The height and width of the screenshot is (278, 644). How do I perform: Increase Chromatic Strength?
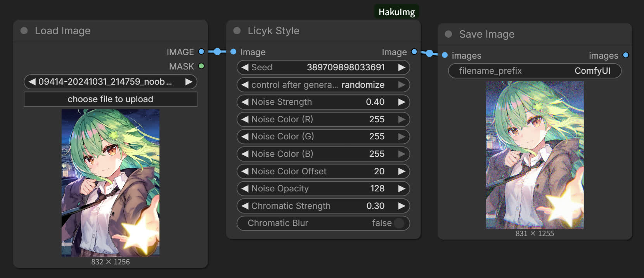[x=402, y=206]
